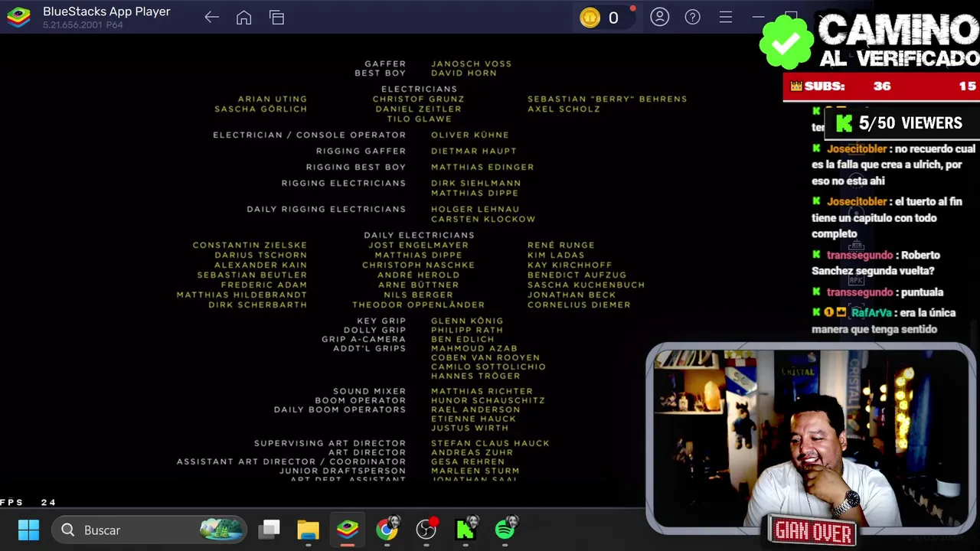Minimize the BlueStacks window
The height and width of the screenshot is (551, 980).
pyautogui.click(x=758, y=17)
